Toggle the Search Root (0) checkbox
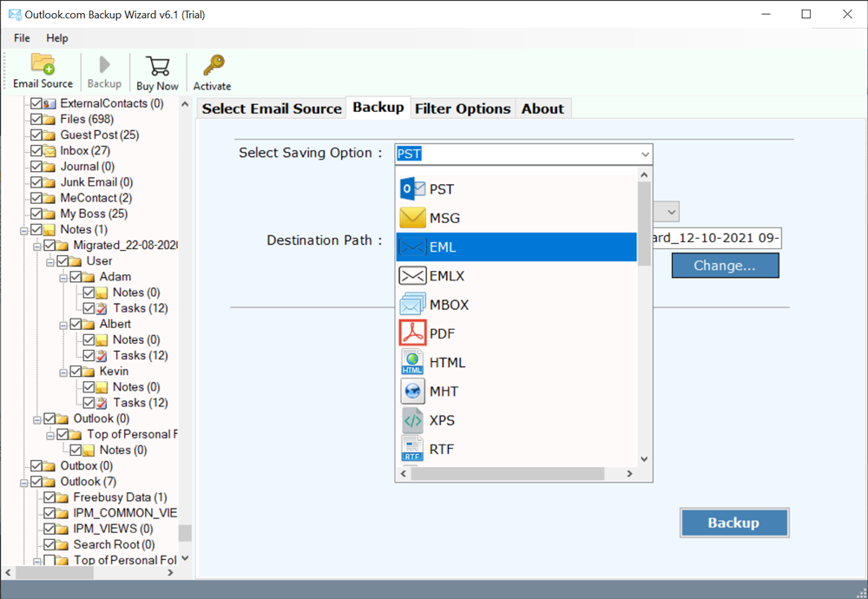 49,545
